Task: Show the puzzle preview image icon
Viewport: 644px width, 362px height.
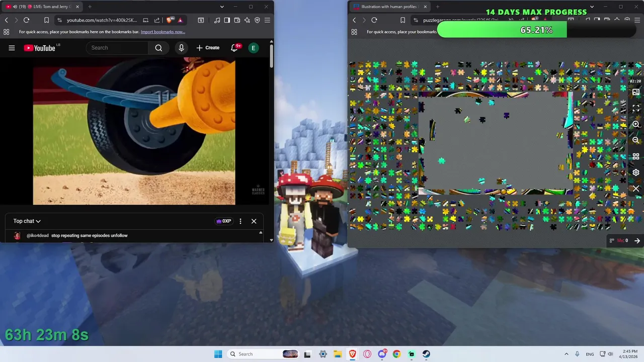Action: 636,92
